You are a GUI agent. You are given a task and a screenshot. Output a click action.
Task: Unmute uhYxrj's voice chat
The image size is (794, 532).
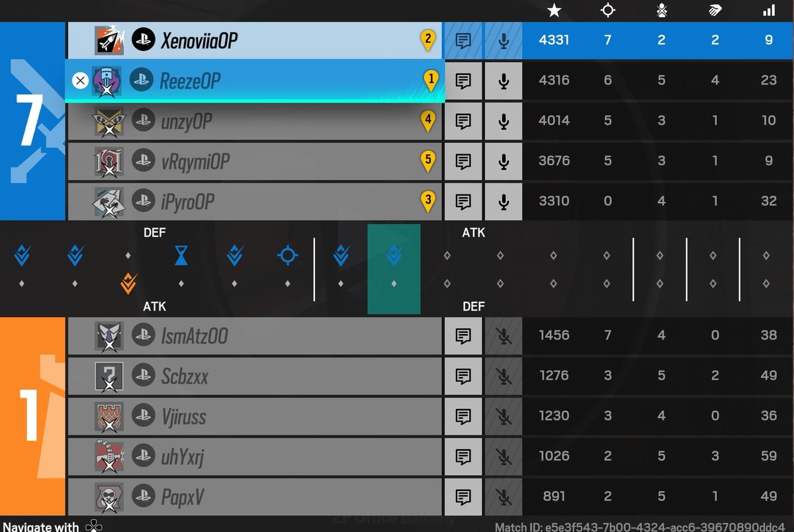pos(504,457)
